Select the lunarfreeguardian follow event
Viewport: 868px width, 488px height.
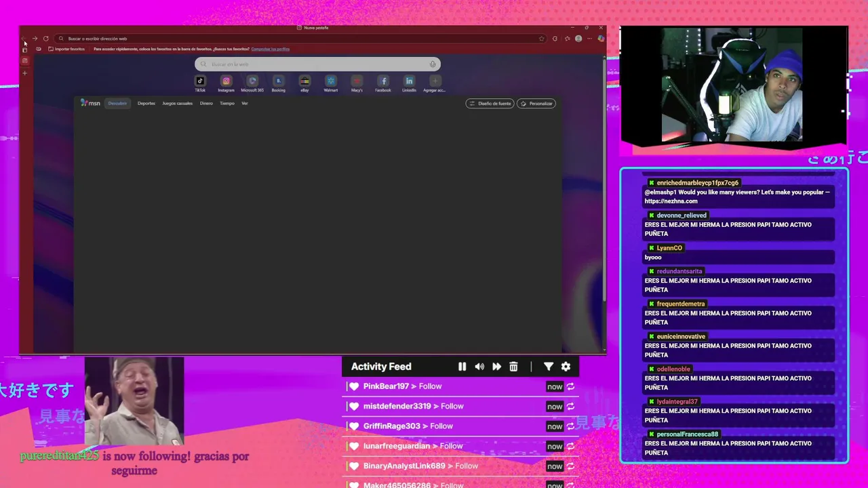click(x=461, y=446)
